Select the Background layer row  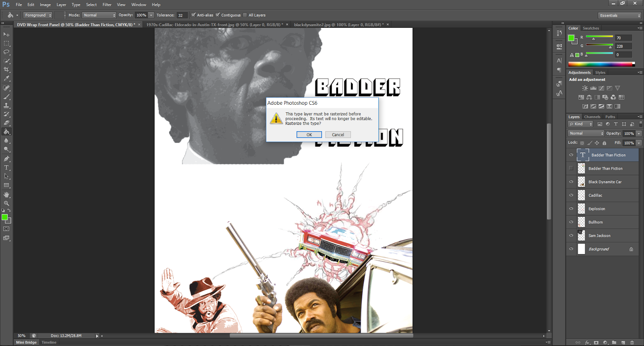(603, 249)
